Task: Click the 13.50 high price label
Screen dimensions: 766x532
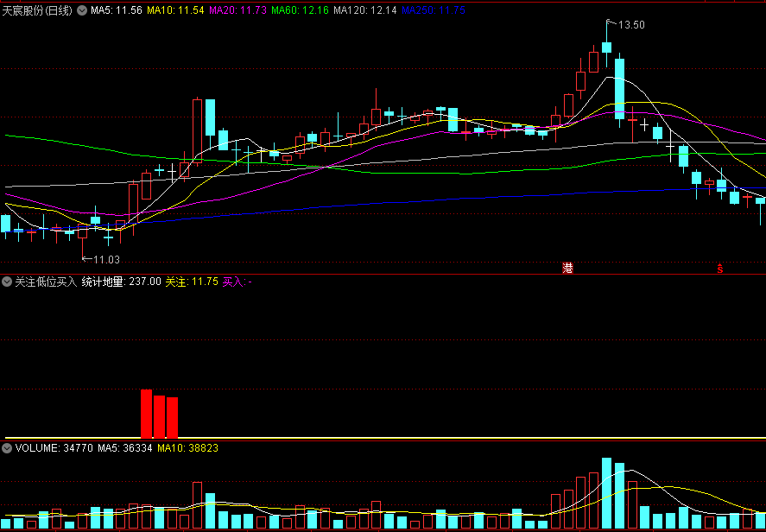Action: click(631, 25)
